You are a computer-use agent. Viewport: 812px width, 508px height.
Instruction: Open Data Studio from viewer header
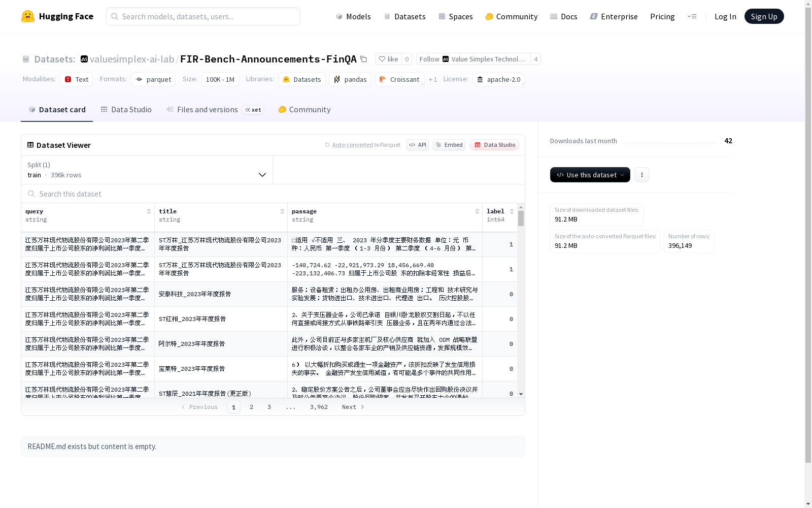495,145
